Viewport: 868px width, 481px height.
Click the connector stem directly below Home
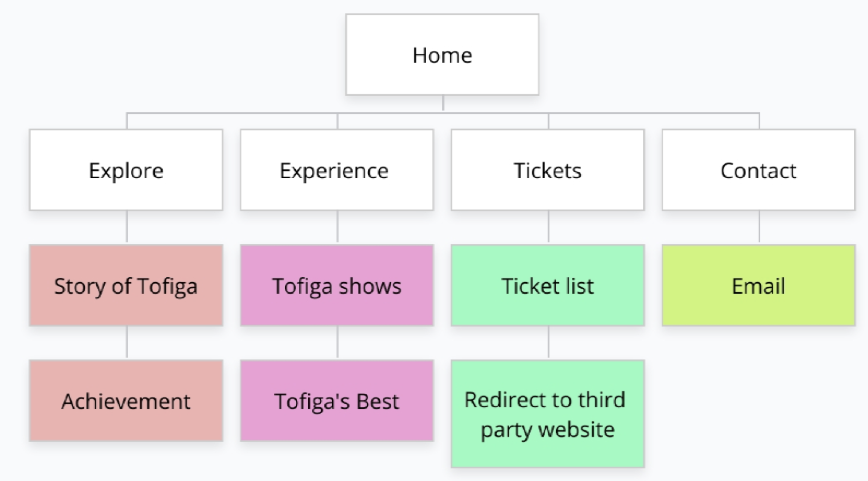coord(443,103)
